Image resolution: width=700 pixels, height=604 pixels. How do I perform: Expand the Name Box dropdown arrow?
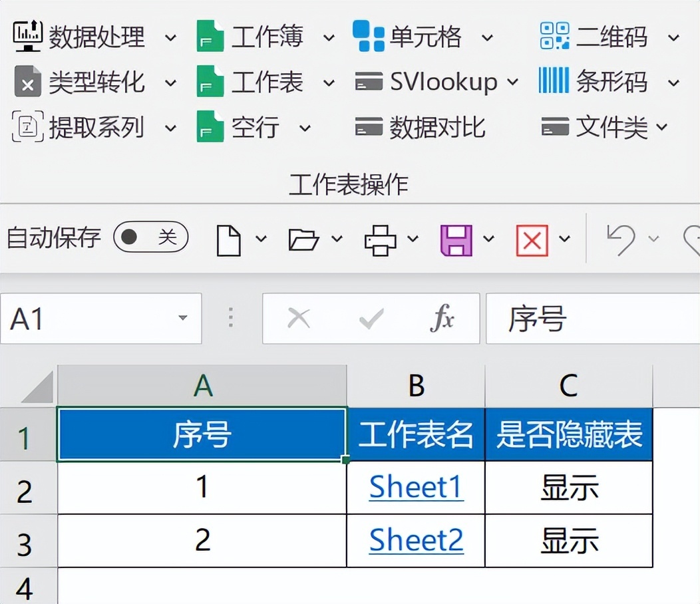pyautogui.click(x=183, y=319)
